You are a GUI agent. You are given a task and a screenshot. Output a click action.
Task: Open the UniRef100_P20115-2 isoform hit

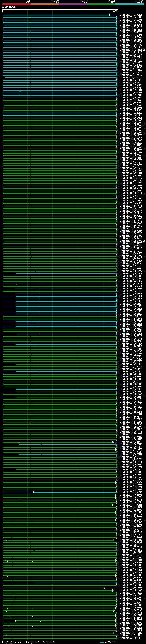coord(132,50)
